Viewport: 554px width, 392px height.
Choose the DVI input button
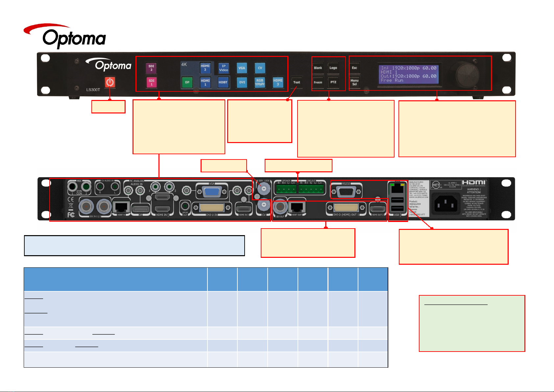pos(242,82)
